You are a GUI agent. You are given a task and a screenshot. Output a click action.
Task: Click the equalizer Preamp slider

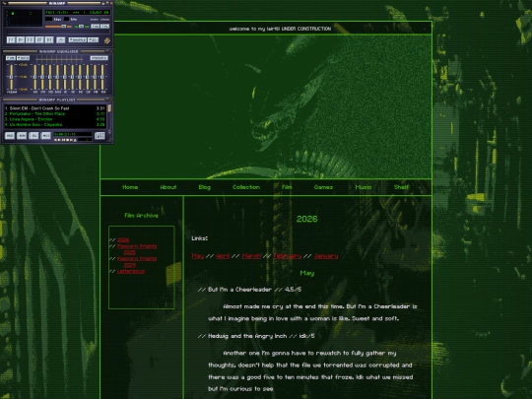click(11, 77)
